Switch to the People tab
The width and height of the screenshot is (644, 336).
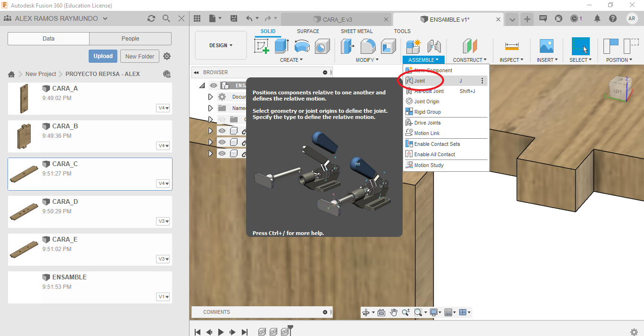coord(130,39)
